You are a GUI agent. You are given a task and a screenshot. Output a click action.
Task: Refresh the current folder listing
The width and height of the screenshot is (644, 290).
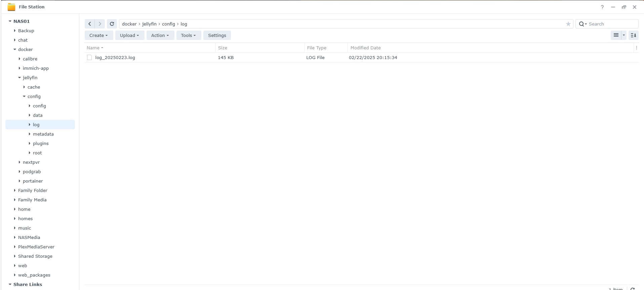click(x=112, y=24)
